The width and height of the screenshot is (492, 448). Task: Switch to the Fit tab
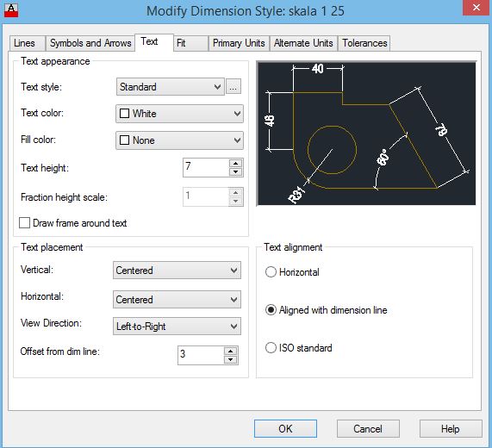(x=190, y=43)
